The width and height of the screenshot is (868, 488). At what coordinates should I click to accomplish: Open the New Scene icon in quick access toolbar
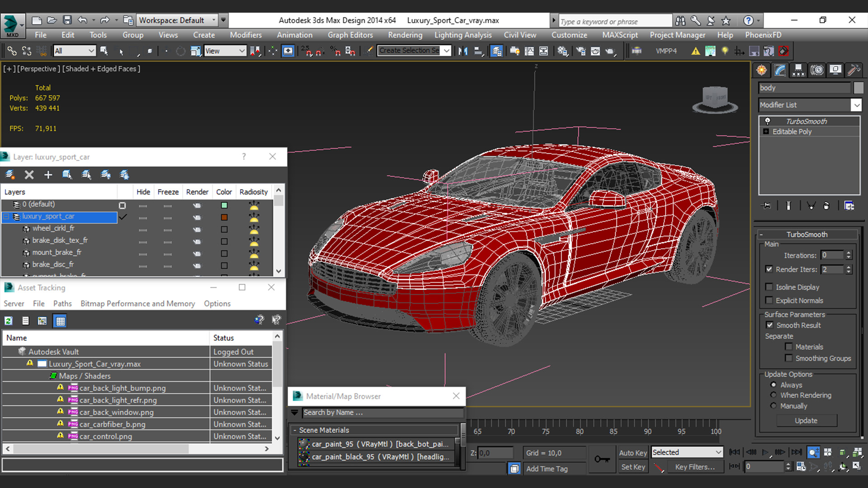coord(37,20)
